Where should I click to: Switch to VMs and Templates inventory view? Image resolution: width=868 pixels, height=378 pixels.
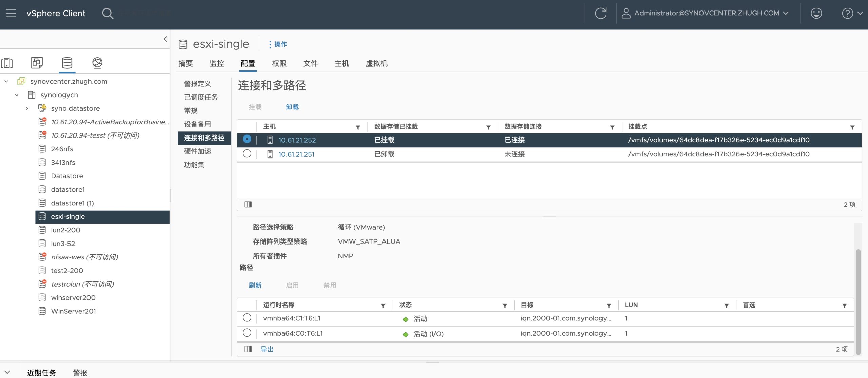pos(37,63)
